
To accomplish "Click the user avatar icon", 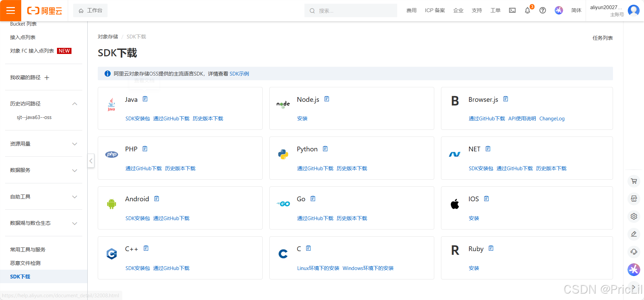I will (x=634, y=10).
